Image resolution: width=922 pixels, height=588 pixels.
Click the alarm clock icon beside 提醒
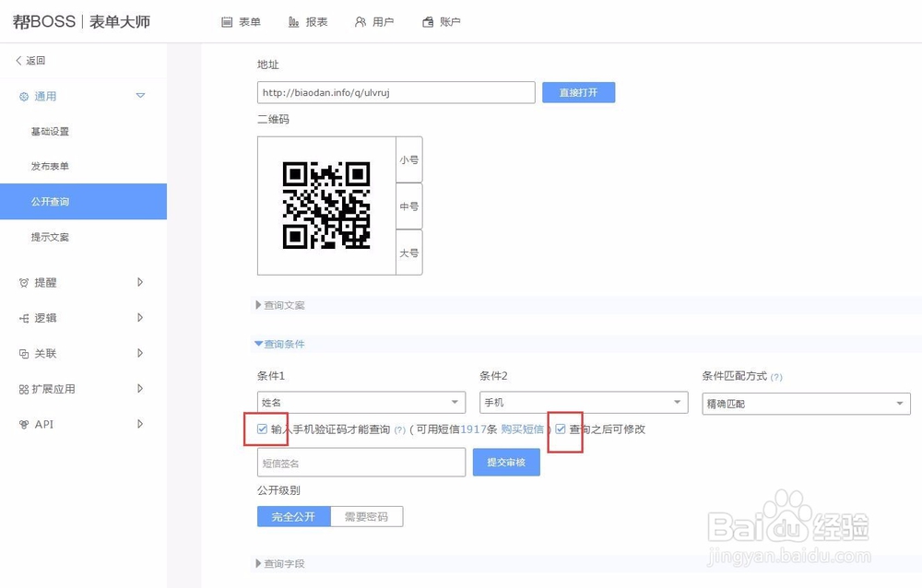(x=24, y=283)
